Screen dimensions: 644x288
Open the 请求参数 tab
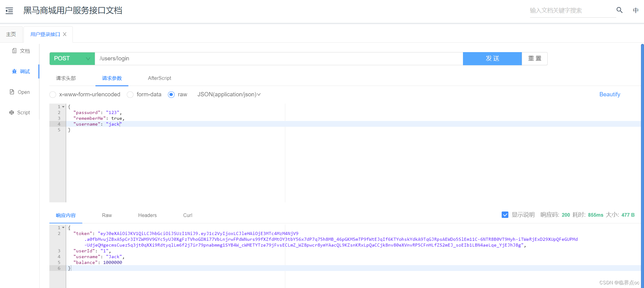click(112, 78)
